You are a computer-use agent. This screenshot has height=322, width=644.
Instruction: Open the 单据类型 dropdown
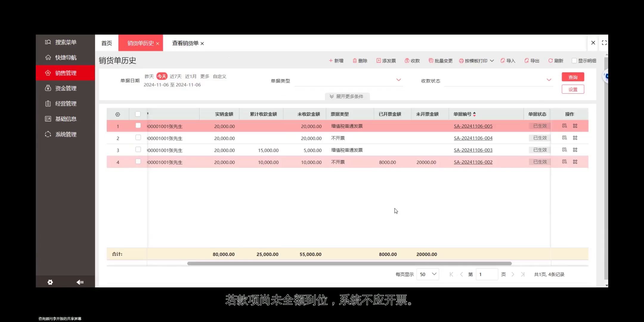tap(348, 80)
